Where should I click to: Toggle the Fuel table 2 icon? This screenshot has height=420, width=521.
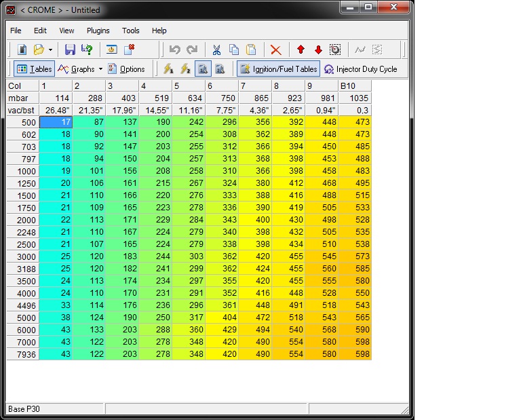click(x=220, y=69)
